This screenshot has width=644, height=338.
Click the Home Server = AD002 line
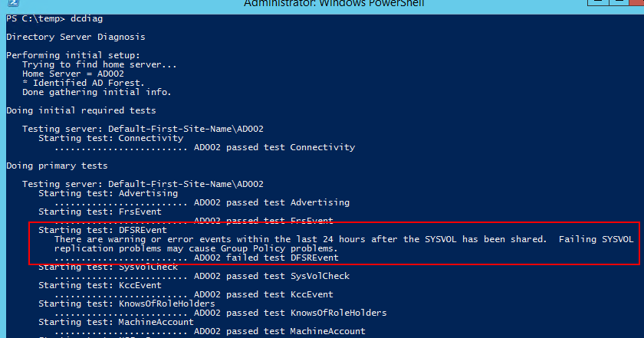73,74
